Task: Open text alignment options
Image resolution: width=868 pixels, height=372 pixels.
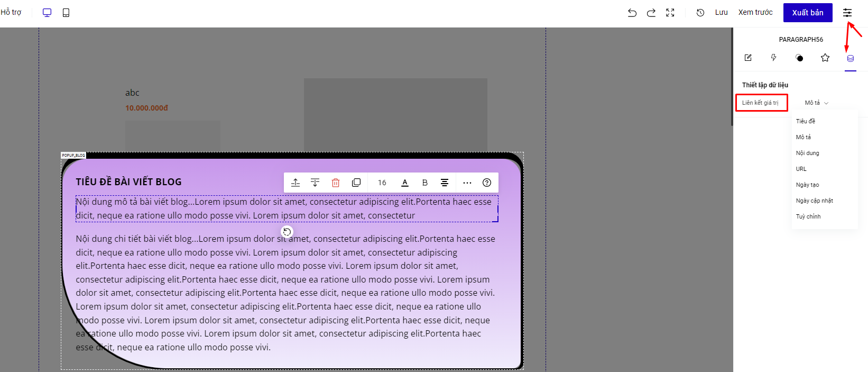Action: tap(445, 183)
